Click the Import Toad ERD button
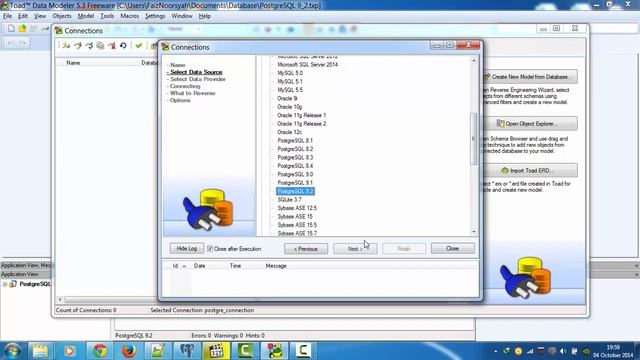Image resolution: width=640 pixels, height=360 pixels. point(530,170)
